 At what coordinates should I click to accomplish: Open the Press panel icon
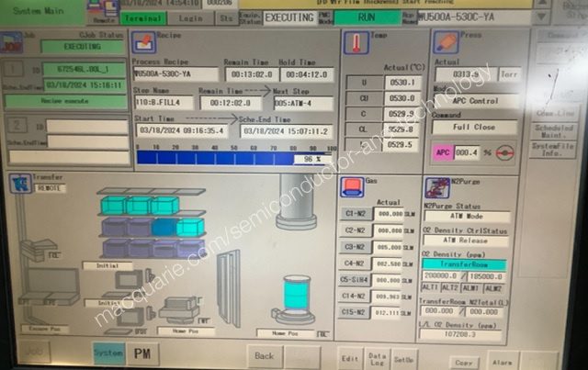446,43
